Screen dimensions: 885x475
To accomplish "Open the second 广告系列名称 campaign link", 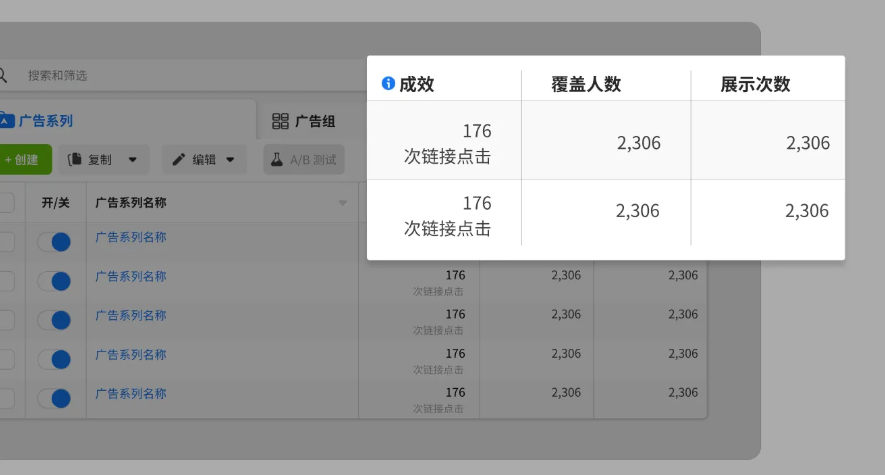I will 131,276.
